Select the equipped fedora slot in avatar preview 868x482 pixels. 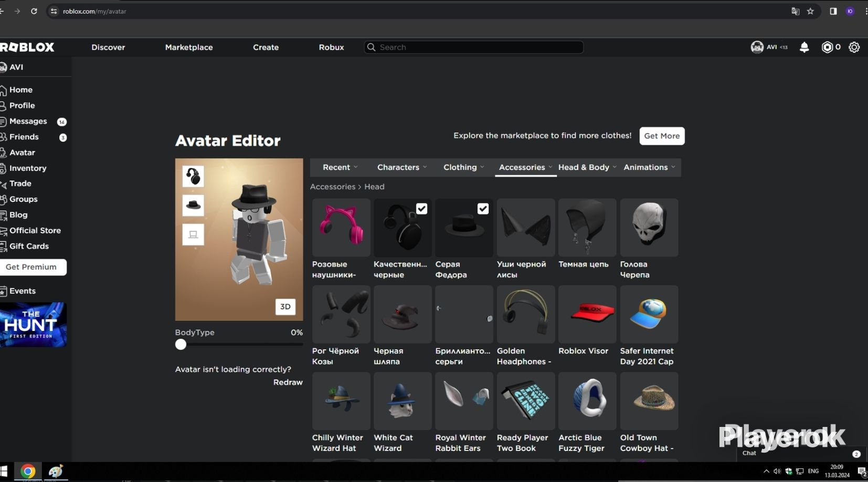[193, 205]
